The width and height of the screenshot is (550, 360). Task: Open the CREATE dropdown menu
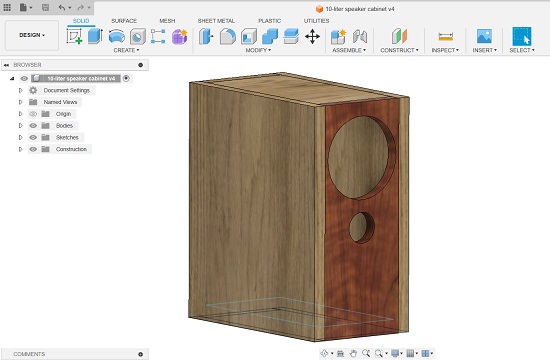126,50
